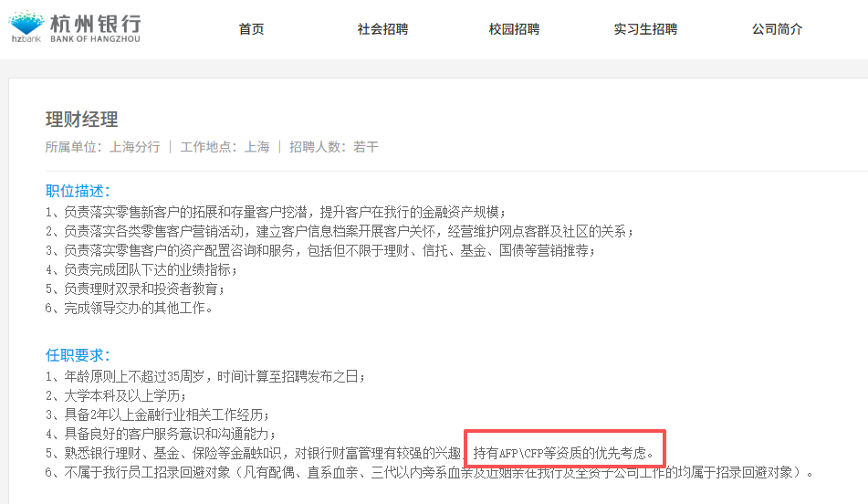Open the 首页 navigation item
The width and height of the screenshot is (868, 504).
(x=251, y=29)
